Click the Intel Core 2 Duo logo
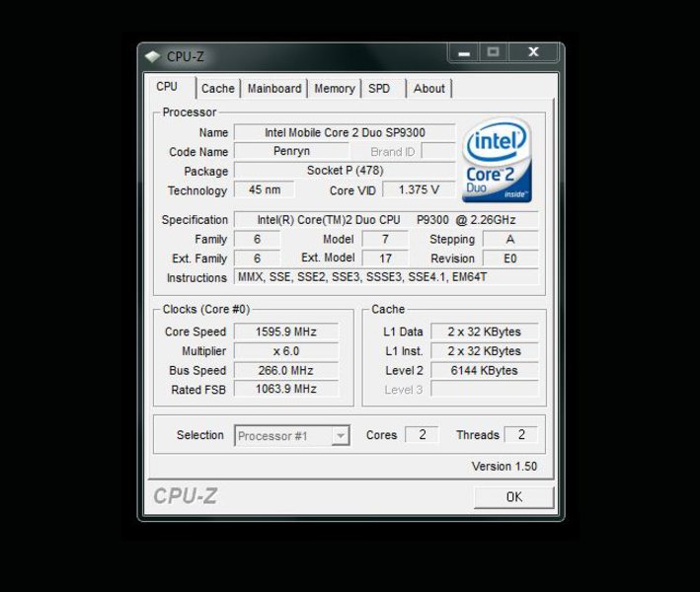This screenshot has width=700, height=592. tap(497, 160)
